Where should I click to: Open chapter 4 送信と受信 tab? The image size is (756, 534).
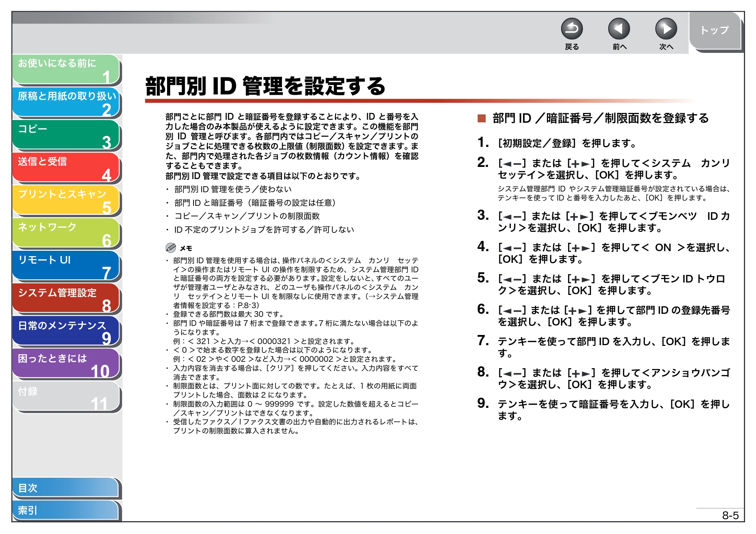tap(66, 168)
